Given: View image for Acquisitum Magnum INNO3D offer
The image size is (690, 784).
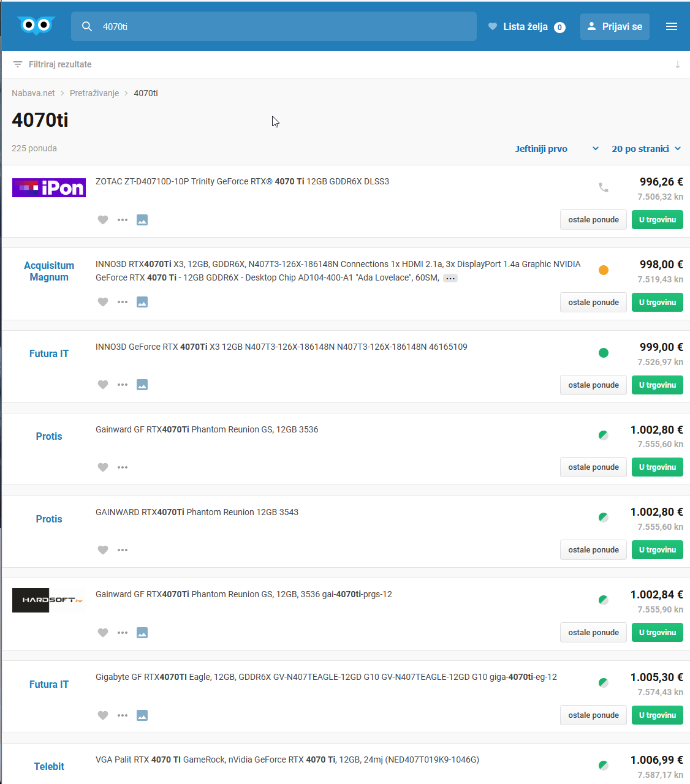Looking at the screenshot, I should pos(142,302).
